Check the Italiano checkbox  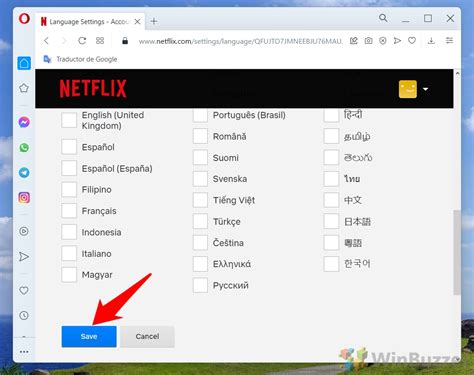click(69, 254)
